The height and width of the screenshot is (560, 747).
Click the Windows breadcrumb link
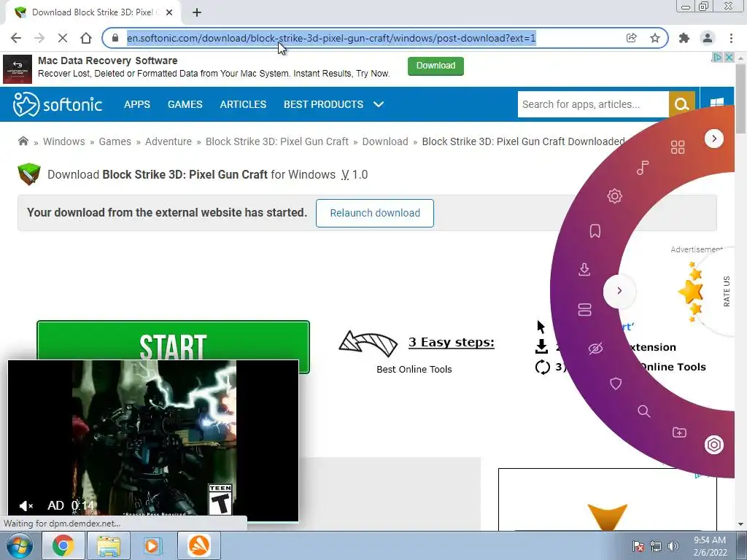click(64, 141)
